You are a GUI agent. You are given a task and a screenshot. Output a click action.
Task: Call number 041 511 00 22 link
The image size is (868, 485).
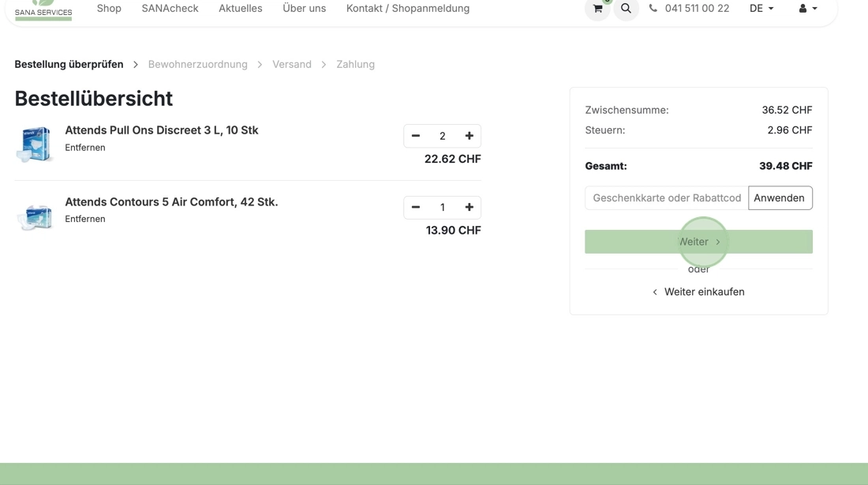click(x=697, y=9)
